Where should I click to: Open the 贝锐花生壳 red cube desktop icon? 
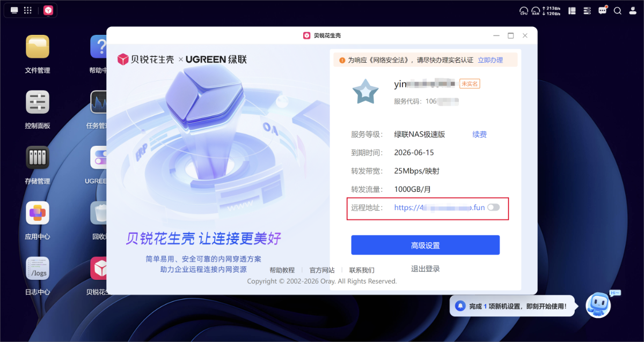(x=99, y=269)
